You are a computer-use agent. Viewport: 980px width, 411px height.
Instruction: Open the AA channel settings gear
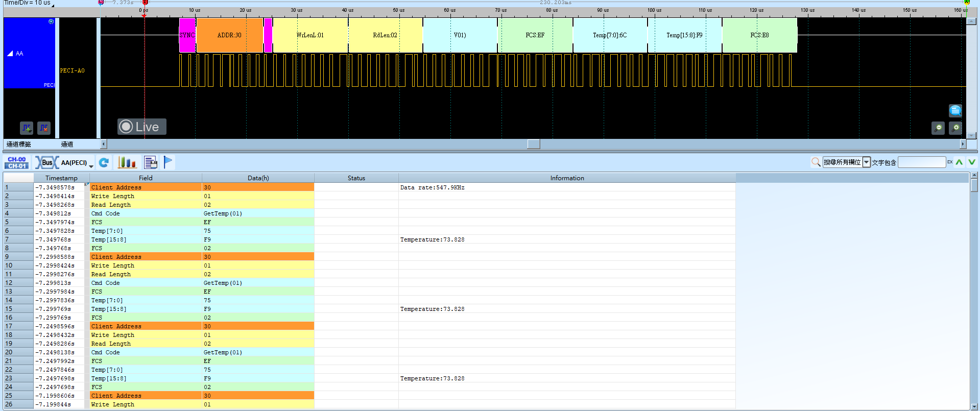(51, 21)
